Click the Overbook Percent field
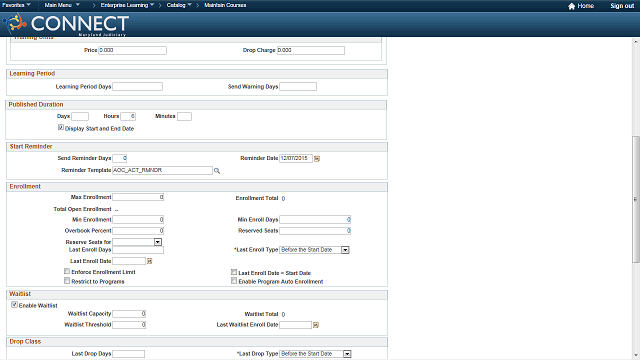This screenshot has height=360, width=640. pos(138,231)
